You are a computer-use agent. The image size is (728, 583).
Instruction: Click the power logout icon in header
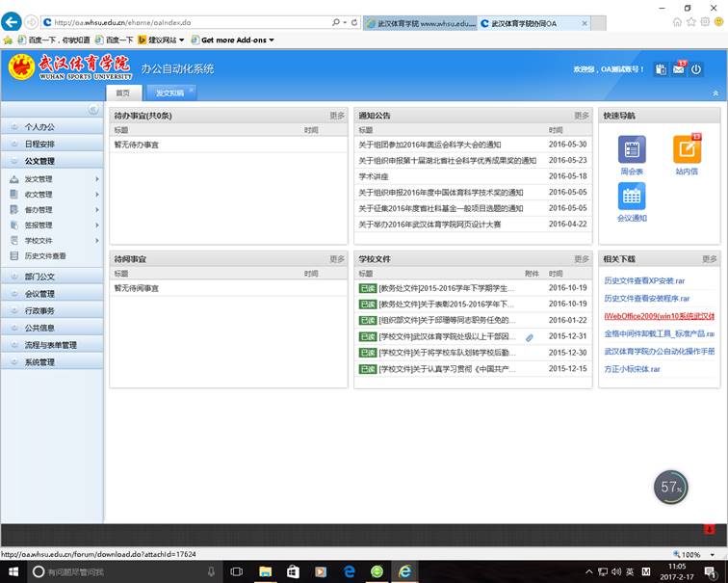[696, 69]
